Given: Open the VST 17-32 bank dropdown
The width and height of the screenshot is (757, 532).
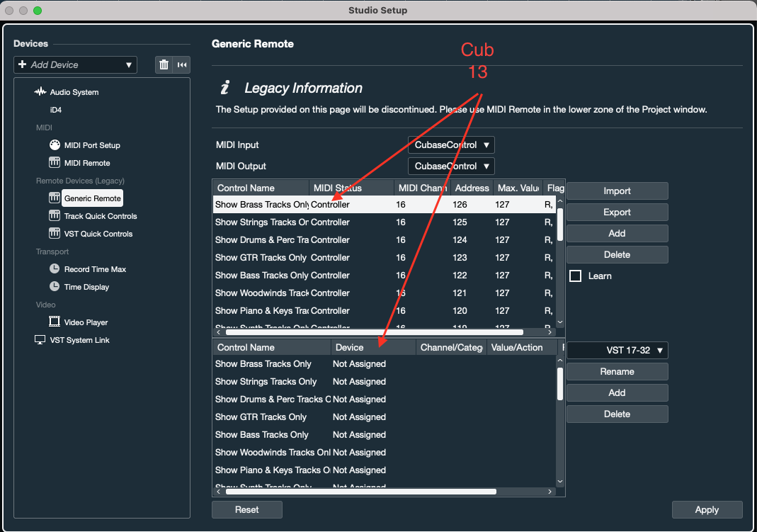Looking at the screenshot, I should pyautogui.click(x=617, y=351).
